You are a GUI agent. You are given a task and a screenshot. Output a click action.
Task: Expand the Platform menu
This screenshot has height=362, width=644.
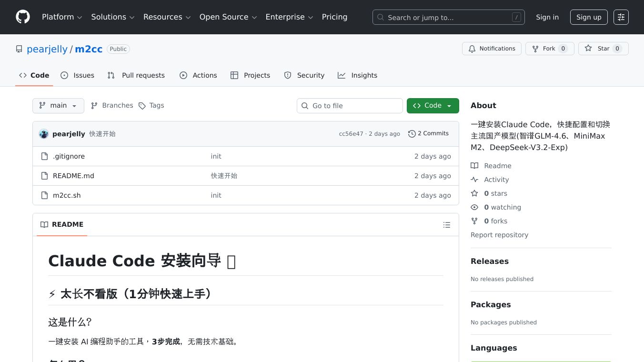[x=62, y=17]
